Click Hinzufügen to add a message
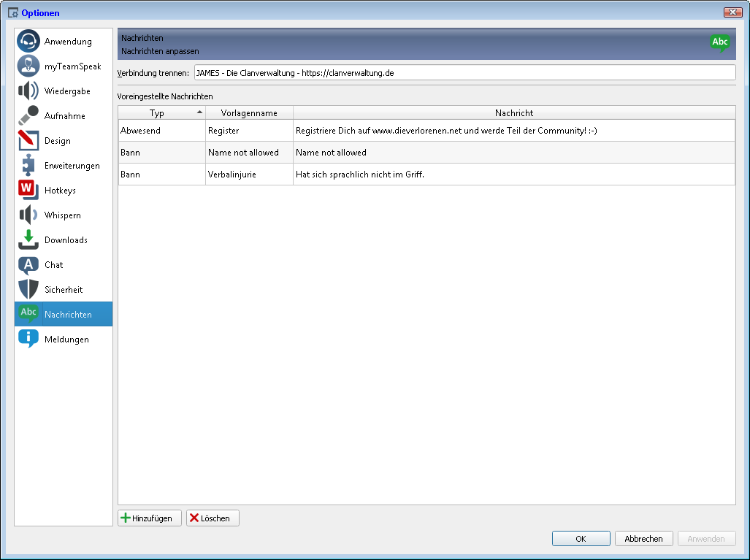This screenshot has width=750, height=560. click(x=150, y=518)
